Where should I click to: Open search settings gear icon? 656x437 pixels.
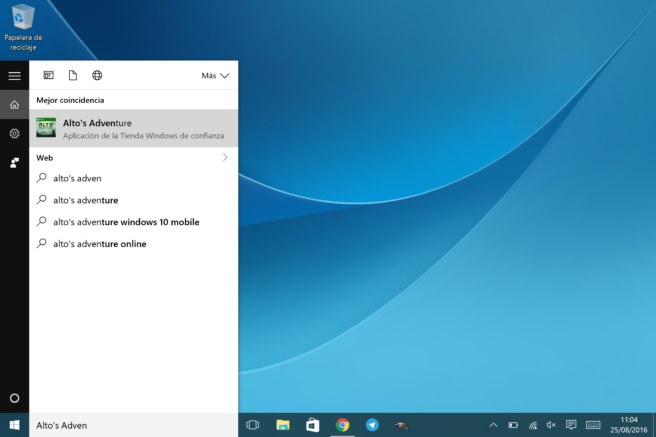tap(15, 133)
